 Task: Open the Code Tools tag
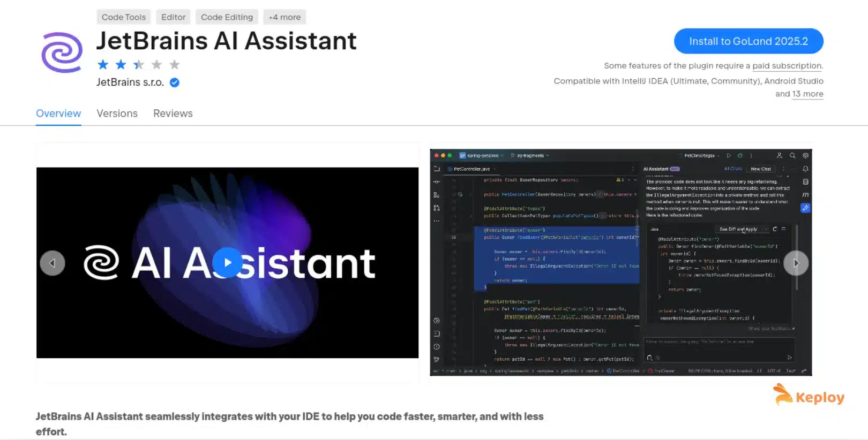[124, 17]
